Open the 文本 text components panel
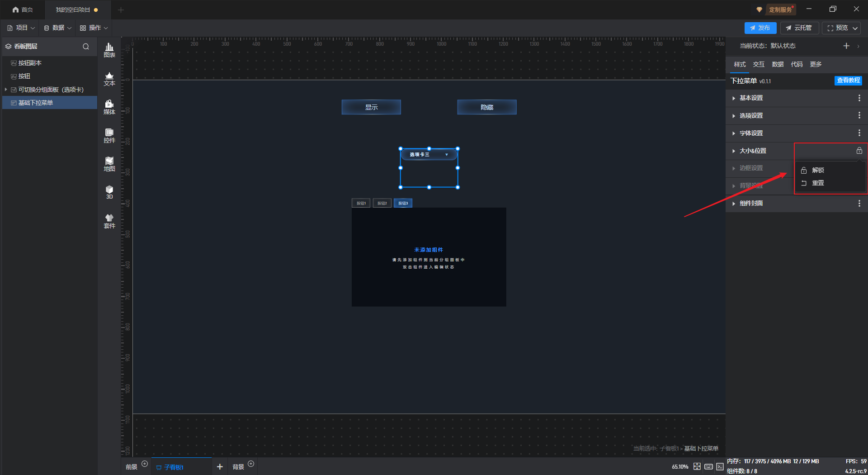Screen dimensions: 868x475 click(x=109, y=79)
